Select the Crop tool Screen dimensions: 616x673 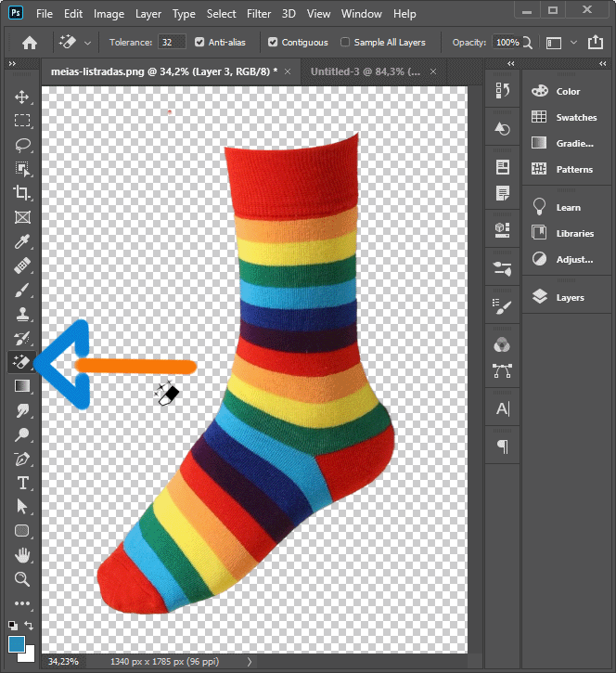coord(22,193)
